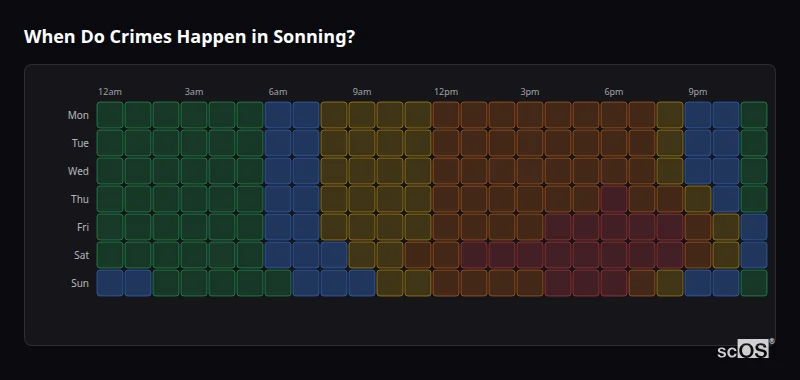Click the Monday 9am yellow cell
The width and height of the screenshot is (800, 380).
coord(362,115)
